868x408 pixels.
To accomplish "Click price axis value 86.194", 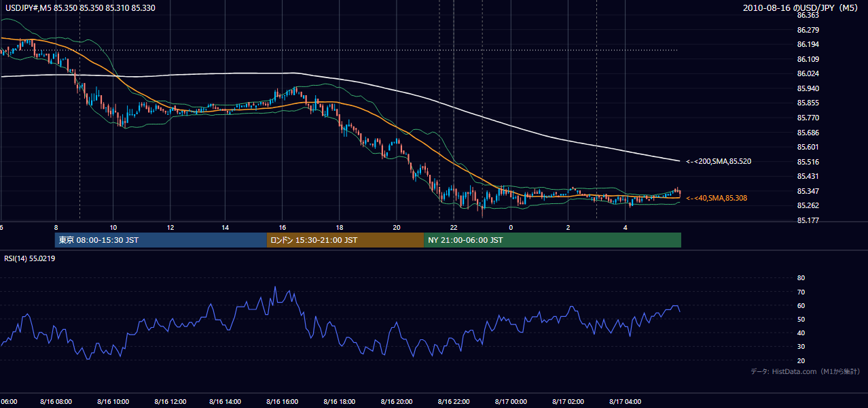I will tap(808, 44).
